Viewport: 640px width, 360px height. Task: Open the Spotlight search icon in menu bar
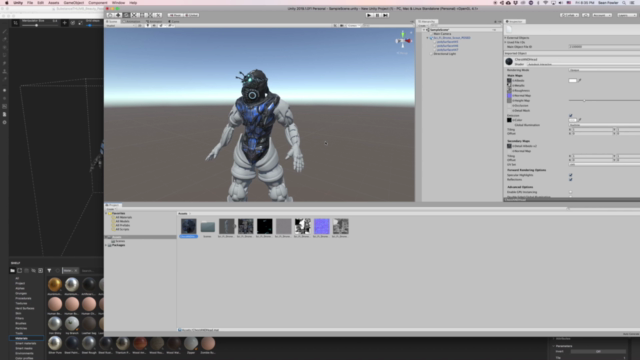click(x=624, y=2)
